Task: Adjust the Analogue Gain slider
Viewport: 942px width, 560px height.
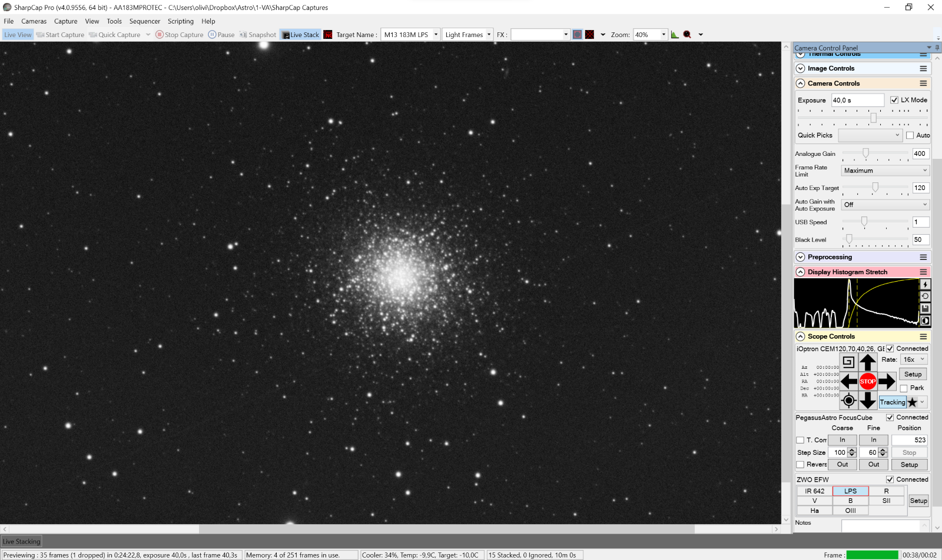Action: click(x=865, y=154)
